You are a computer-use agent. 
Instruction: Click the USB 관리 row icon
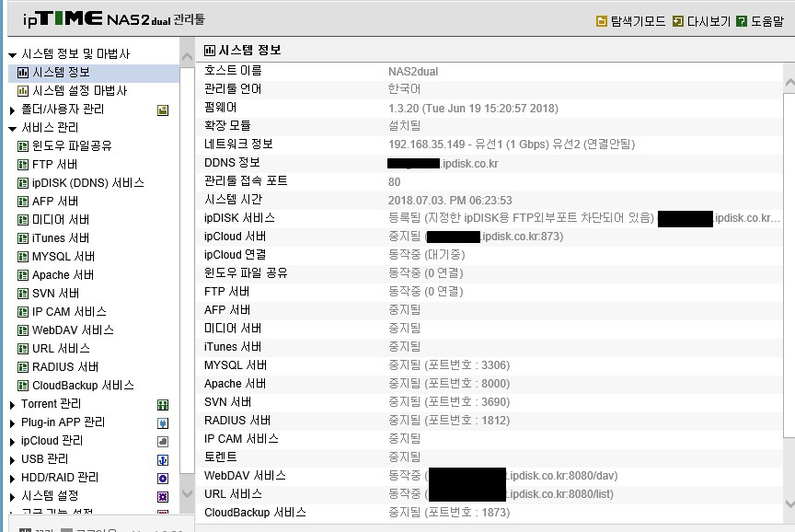(x=163, y=460)
